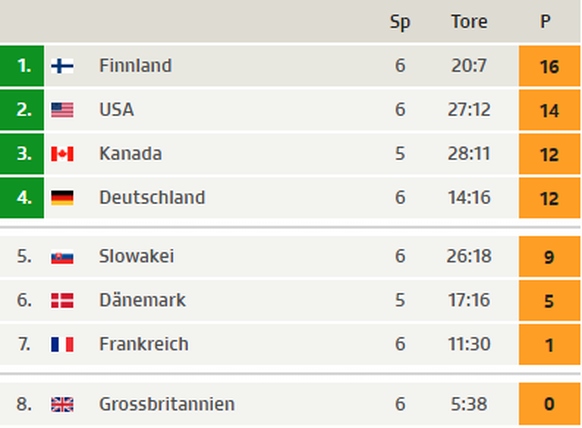582x428 pixels.
Task: Sort by the Sp column header
Action: 400,23
